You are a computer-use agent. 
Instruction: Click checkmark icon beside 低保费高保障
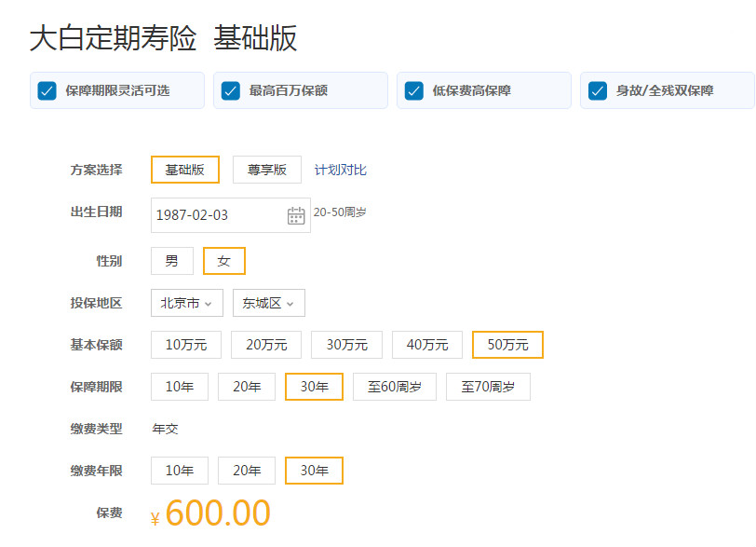pos(414,90)
